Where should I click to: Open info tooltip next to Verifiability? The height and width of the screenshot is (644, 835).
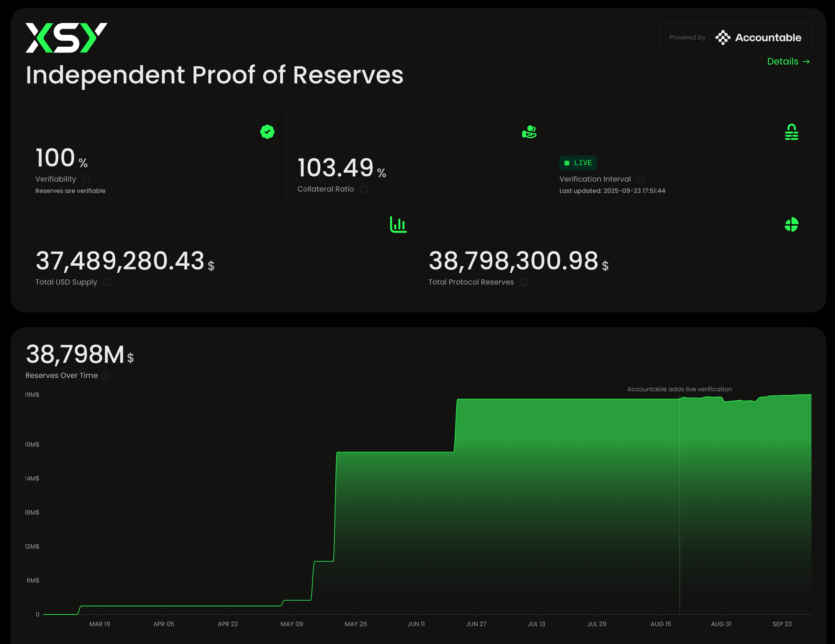point(86,179)
